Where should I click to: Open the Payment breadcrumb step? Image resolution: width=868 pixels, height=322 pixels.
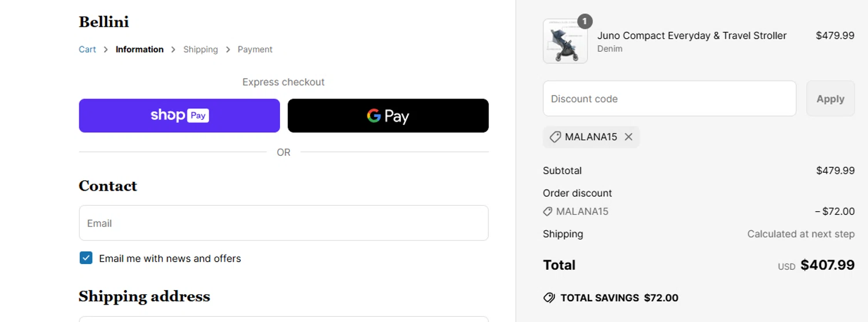[x=255, y=50]
